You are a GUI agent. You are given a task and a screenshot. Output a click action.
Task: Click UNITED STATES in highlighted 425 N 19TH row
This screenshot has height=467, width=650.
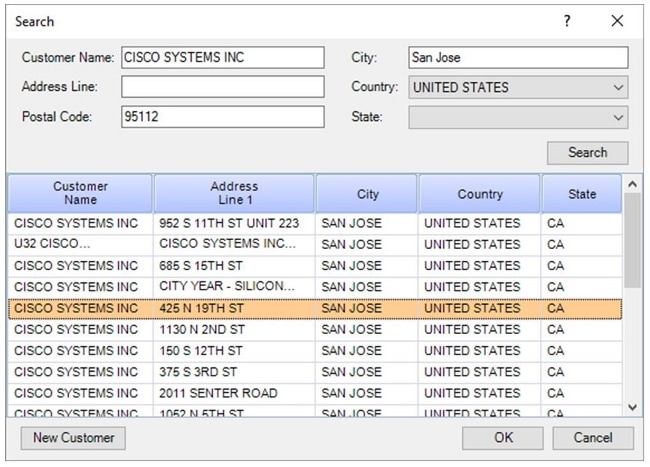click(x=472, y=308)
